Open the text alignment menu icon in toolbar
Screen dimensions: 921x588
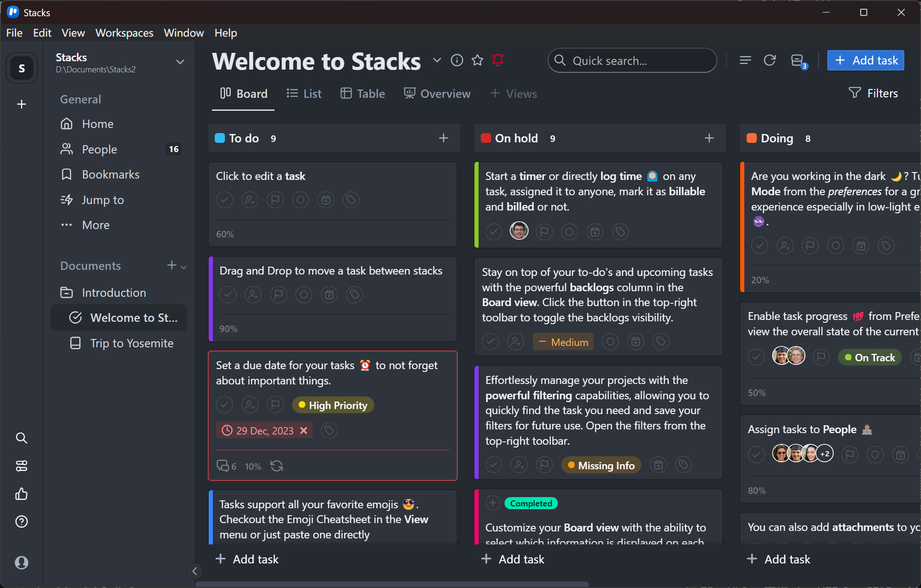[x=745, y=60]
